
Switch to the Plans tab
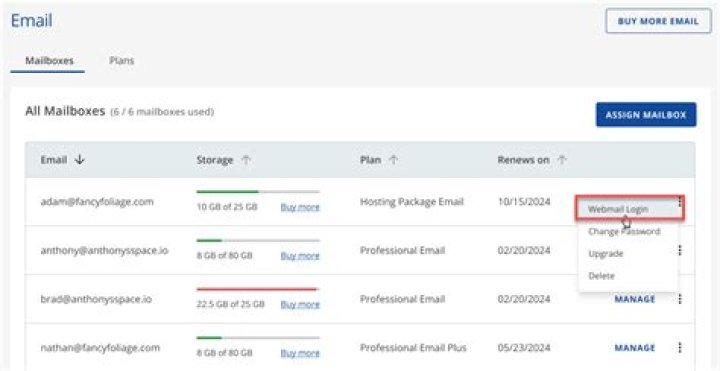coord(122,61)
